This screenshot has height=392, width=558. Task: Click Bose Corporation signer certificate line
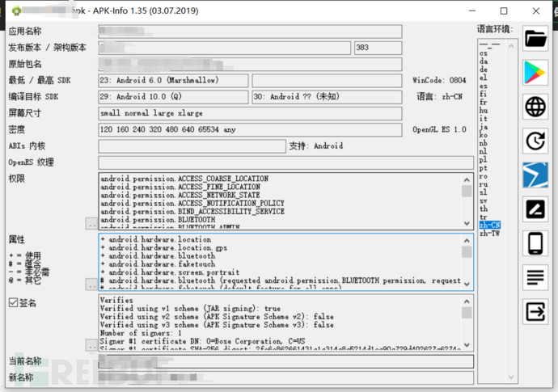coord(202,341)
